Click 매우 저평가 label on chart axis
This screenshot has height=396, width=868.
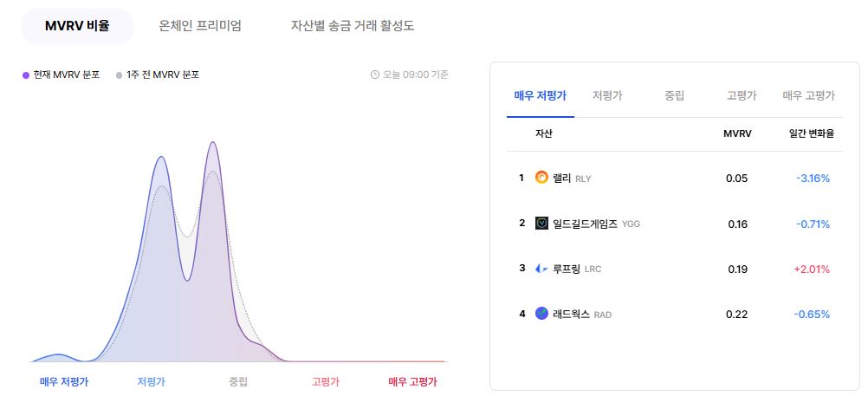tap(63, 381)
